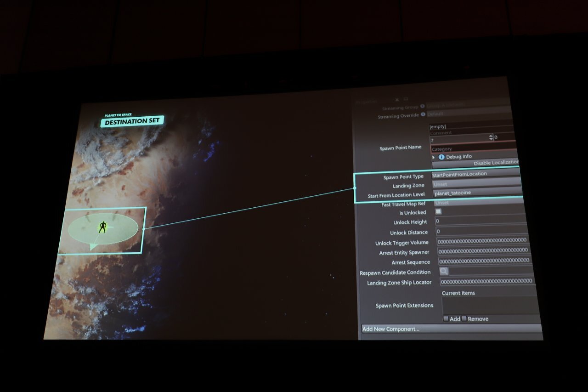Click the stepper arrows beside value 7
The height and width of the screenshot is (392, 588).
pyautogui.click(x=491, y=137)
